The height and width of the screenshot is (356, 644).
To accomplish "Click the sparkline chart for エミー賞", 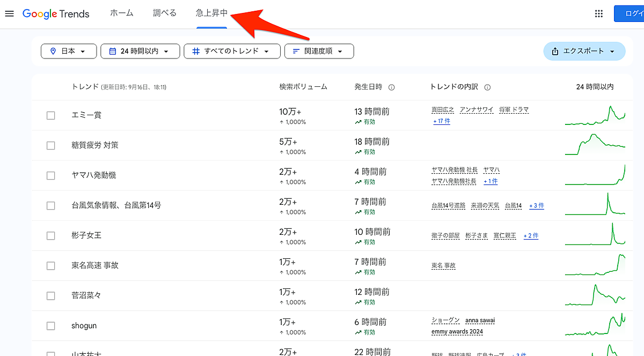I will click(595, 115).
